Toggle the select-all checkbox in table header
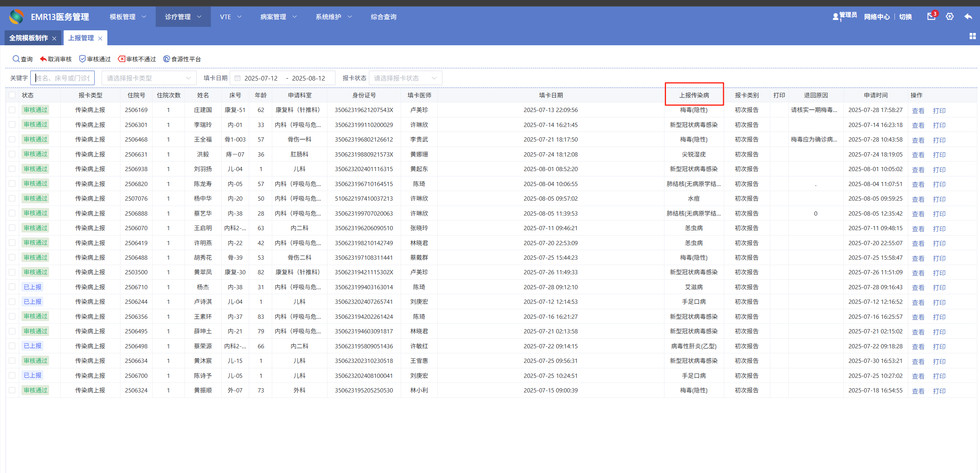Viewport: 980px width, 473px height. click(x=12, y=95)
